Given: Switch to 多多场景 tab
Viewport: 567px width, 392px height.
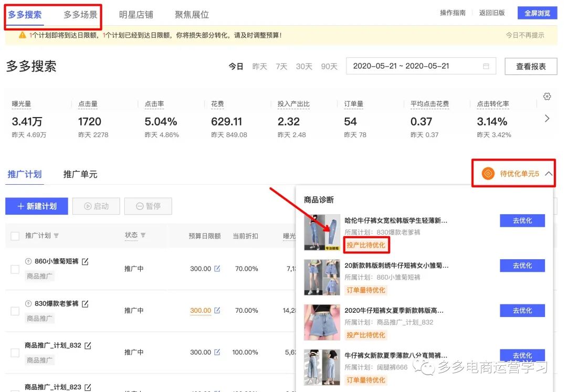Looking at the screenshot, I should 80,15.
